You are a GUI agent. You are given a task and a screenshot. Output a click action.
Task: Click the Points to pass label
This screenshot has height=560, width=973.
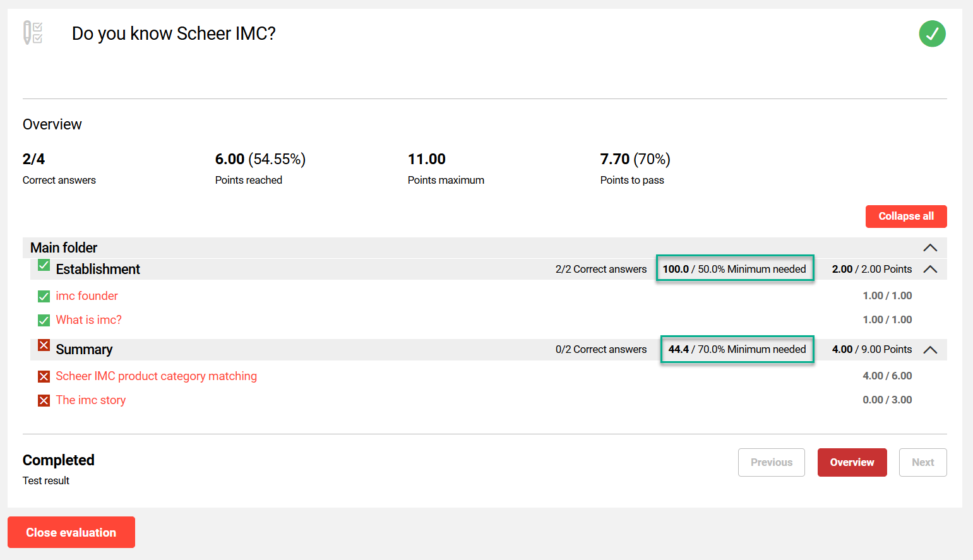632,180
